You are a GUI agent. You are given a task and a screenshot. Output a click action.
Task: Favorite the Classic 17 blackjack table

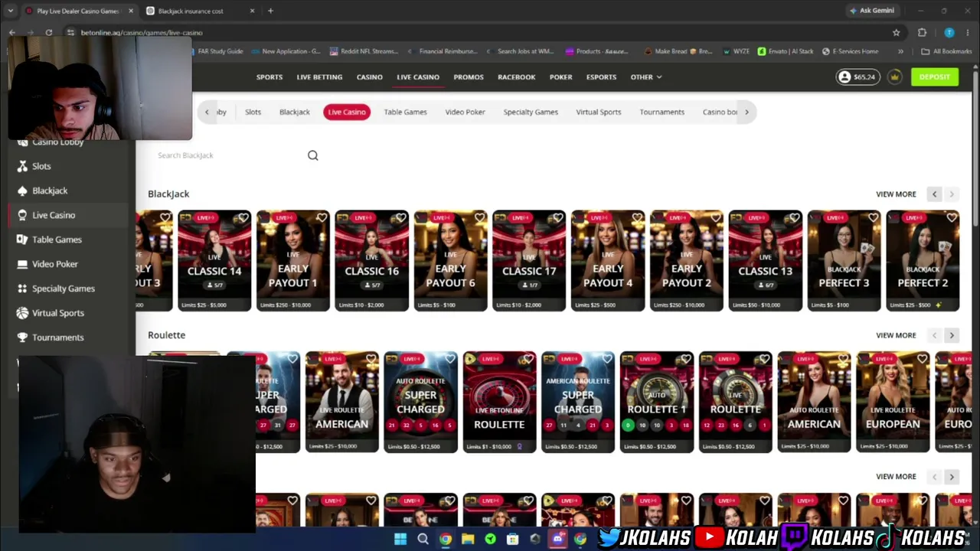click(x=559, y=218)
